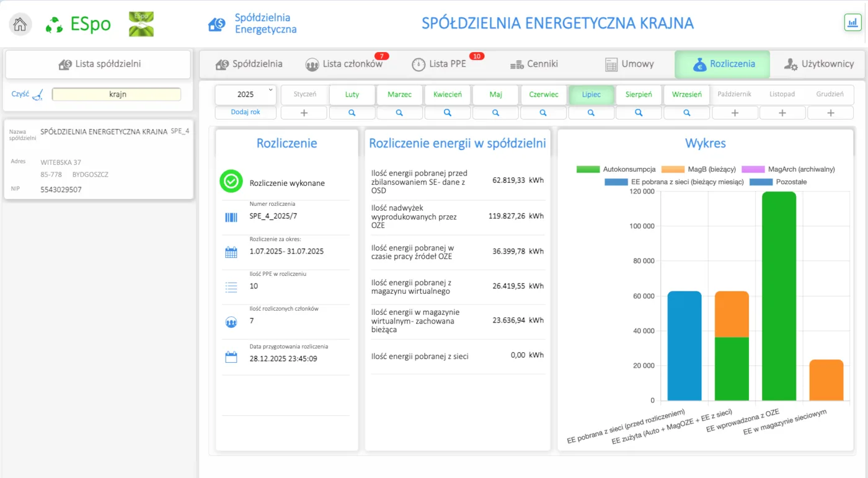Click the settlement number SPE_4_2025/7
This screenshot has width=868, height=478.
273,216
